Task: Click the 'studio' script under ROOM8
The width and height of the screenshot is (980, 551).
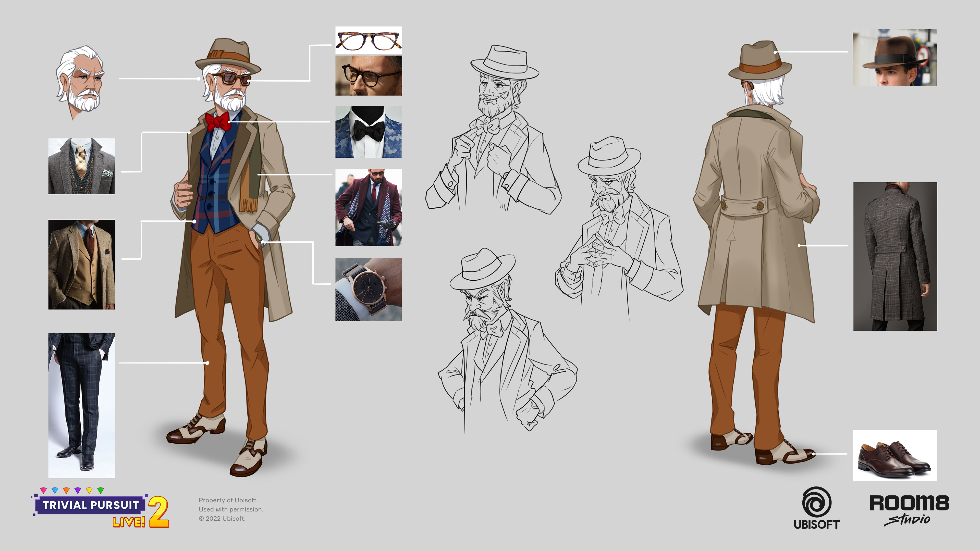Action: pyautogui.click(x=907, y=519)
